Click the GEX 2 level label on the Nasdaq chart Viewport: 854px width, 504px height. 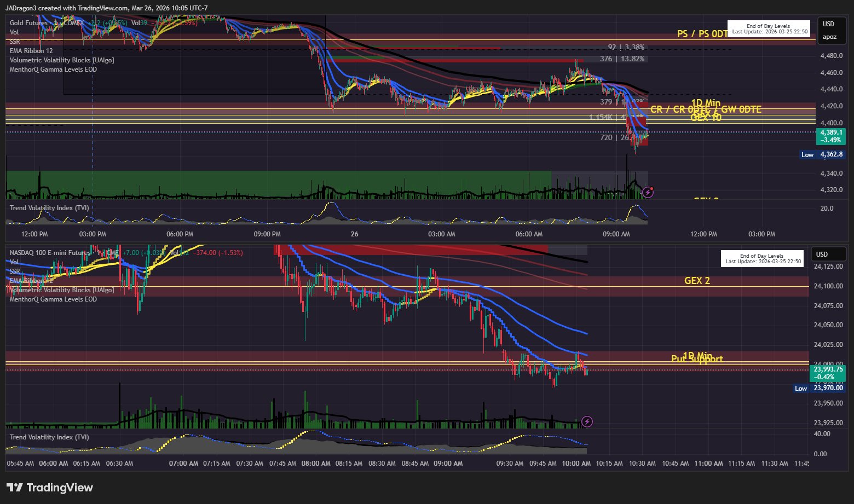697,281
